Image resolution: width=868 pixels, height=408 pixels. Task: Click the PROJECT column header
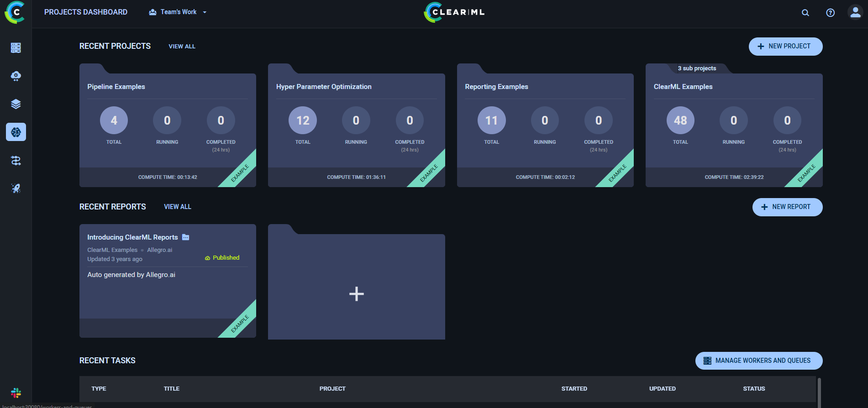coord(332,389)
